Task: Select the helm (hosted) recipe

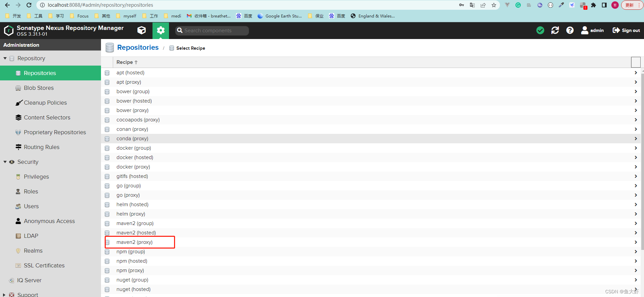Action: [x=370, y=205]
